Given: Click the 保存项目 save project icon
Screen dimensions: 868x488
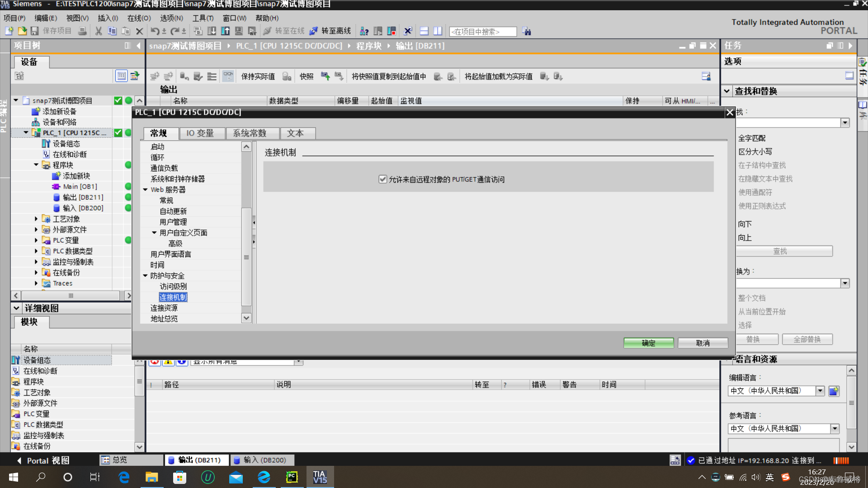Looking at the screenshot, I should click(x=35, y=31).
